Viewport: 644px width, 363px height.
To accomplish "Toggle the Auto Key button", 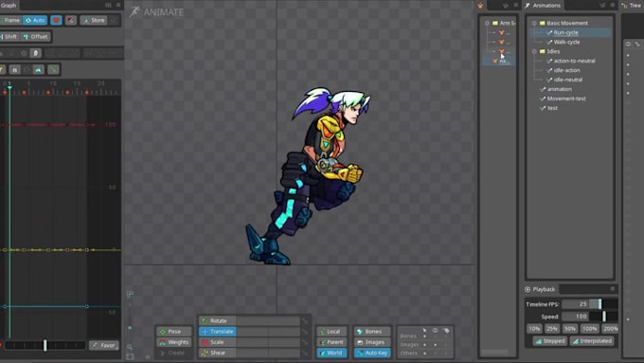I will (372, 353).
